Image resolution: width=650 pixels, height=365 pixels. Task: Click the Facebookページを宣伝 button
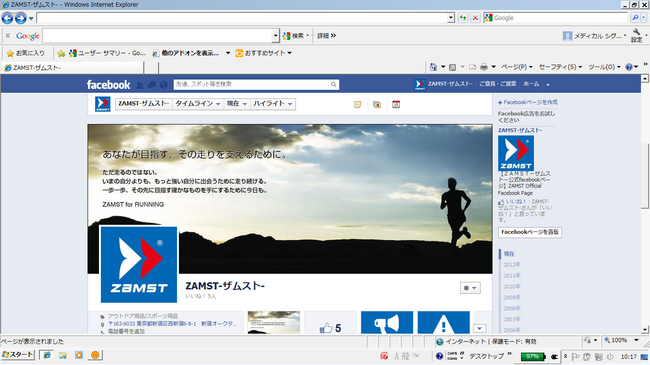pyautogui.click(x=530, y=232)
